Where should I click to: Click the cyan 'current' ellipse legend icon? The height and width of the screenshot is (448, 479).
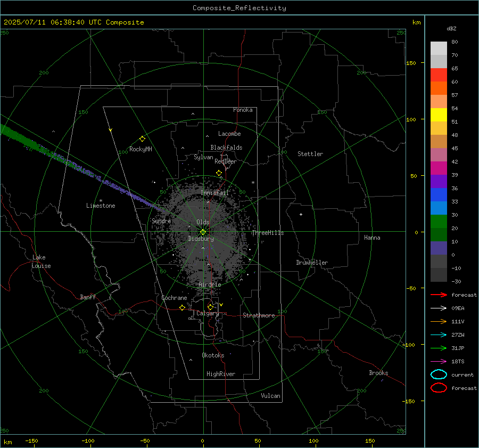(x=439, y=374)
